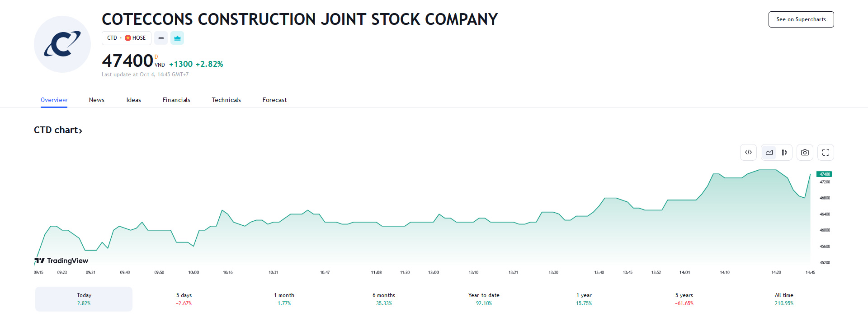Click the Coteccons company logo
Image resolution: width=868 pixels, height=335 pixels.
[62, 44]
